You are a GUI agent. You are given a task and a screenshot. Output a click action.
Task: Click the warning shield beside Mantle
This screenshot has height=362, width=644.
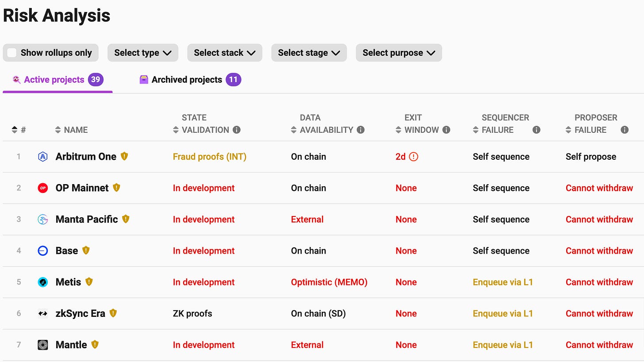click(x=95, y=345)
